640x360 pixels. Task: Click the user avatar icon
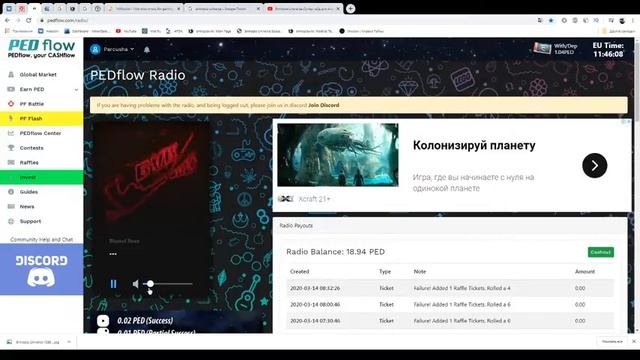coord(95,49)
